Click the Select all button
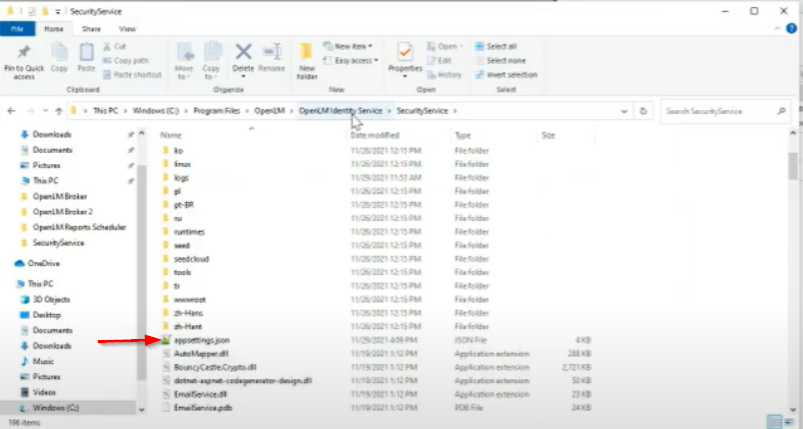Viewport: 803px width, 429px height. click(500, 46)
